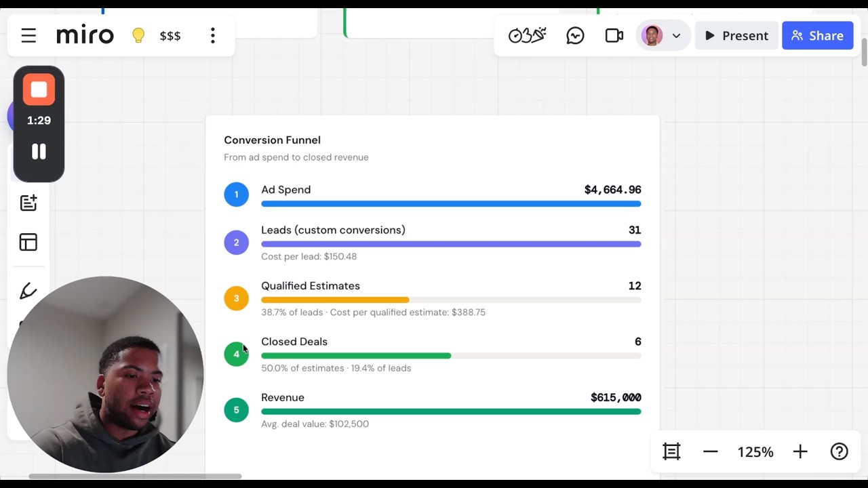Click the 1:29 recording timer

pos(39,121)
